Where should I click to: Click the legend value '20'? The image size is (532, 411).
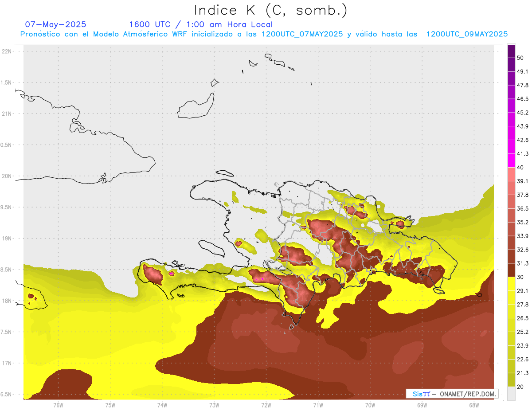point(520,387)
